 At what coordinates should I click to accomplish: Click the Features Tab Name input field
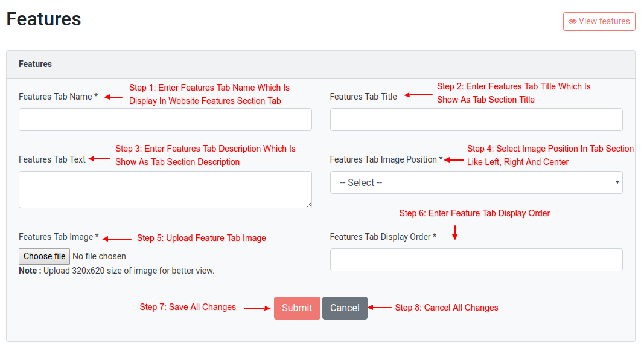tap(165, 120)
